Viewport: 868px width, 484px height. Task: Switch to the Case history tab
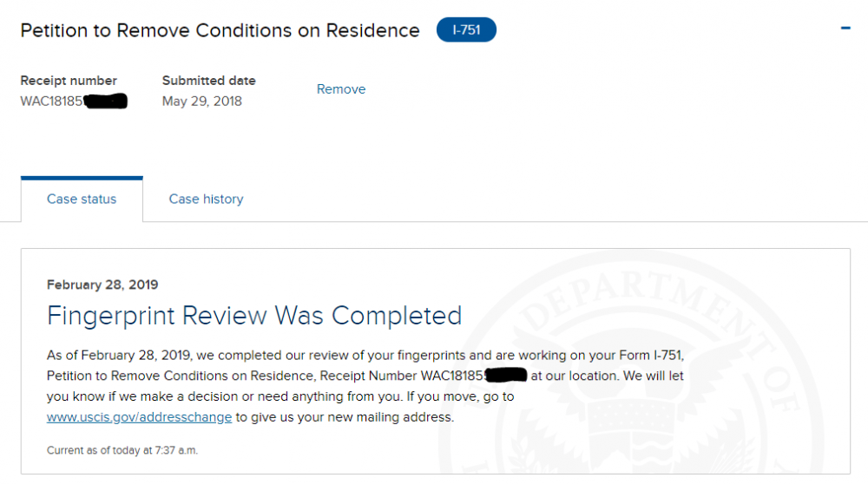(206, 199)
